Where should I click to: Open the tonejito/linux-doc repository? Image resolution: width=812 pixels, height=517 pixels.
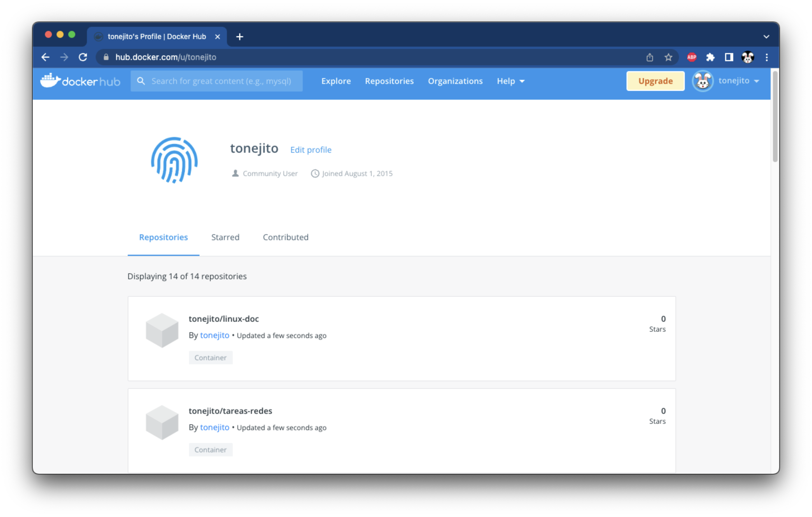(x=224, y=319)
